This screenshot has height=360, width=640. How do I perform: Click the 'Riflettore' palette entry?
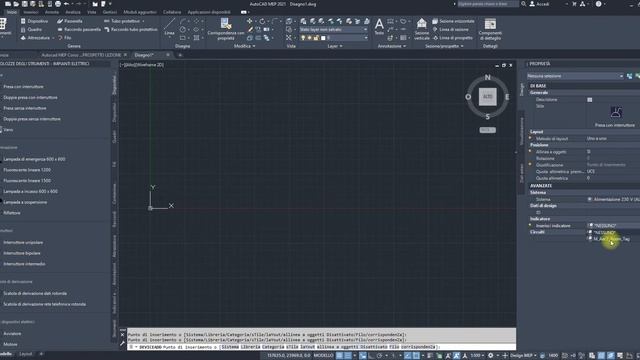(12, 213)
